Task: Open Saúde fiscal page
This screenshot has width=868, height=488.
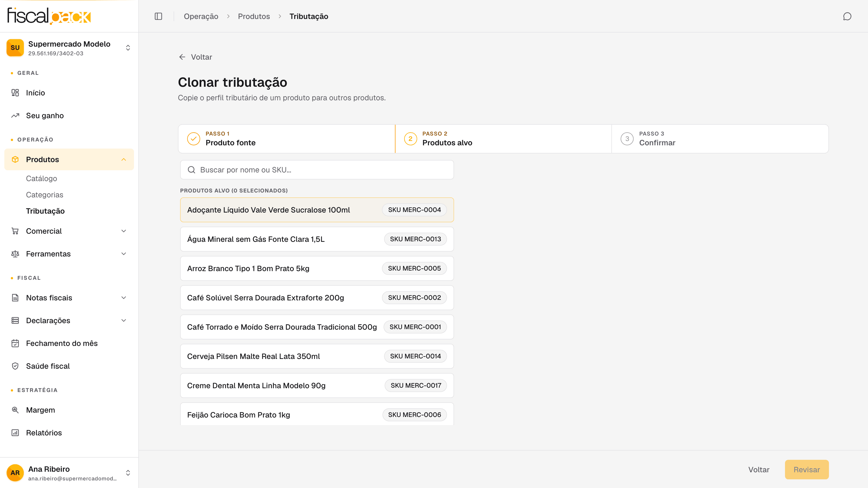Action: (69, 366)
